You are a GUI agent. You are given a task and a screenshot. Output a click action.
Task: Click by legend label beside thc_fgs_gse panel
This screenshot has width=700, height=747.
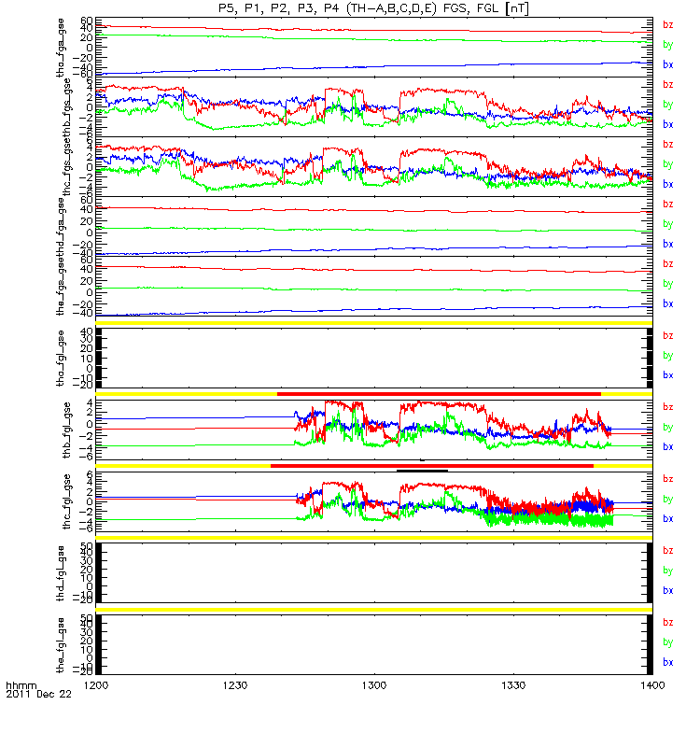coord(667,164)
